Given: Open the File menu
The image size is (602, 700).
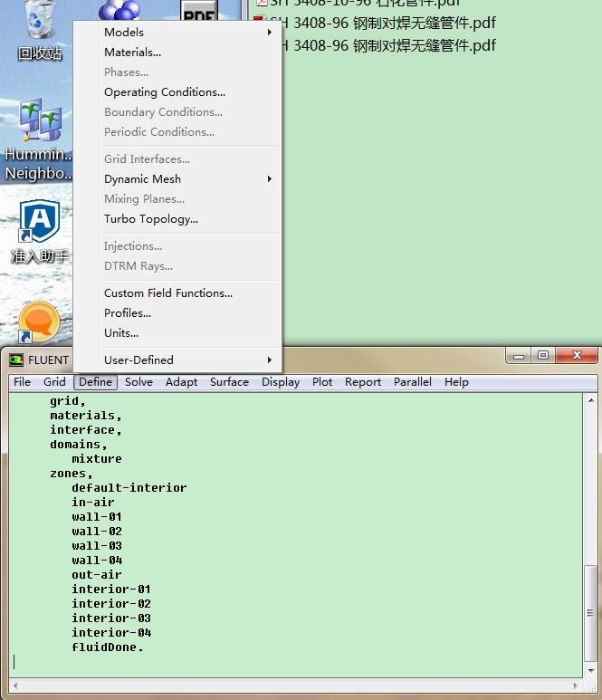Looking at the screenshot, I should [22, 382].
